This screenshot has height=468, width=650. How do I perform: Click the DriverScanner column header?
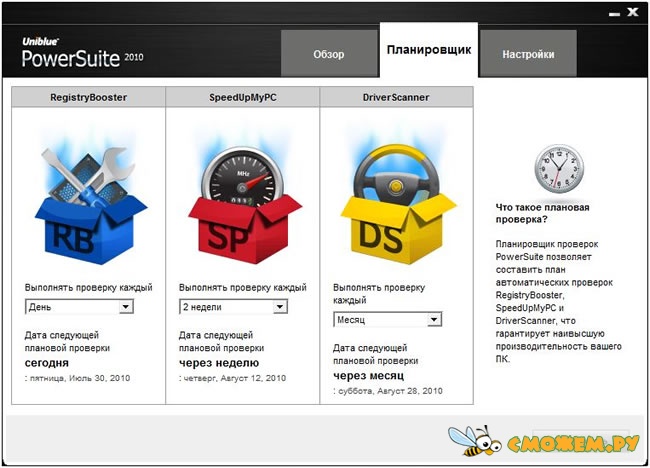(x=396, y=97)
